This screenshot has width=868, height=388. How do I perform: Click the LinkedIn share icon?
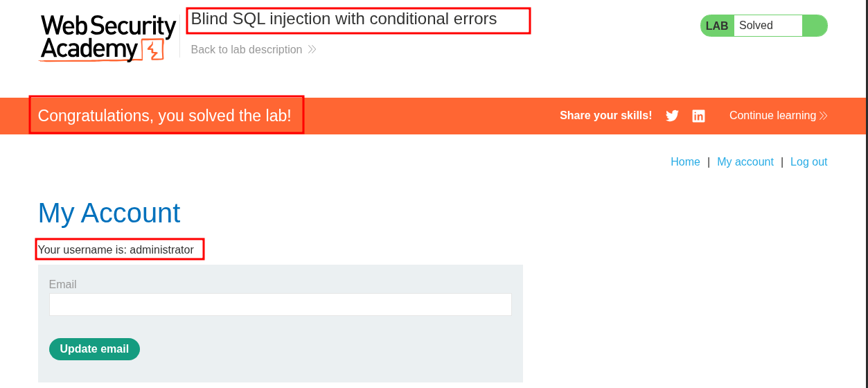(698, 116)
